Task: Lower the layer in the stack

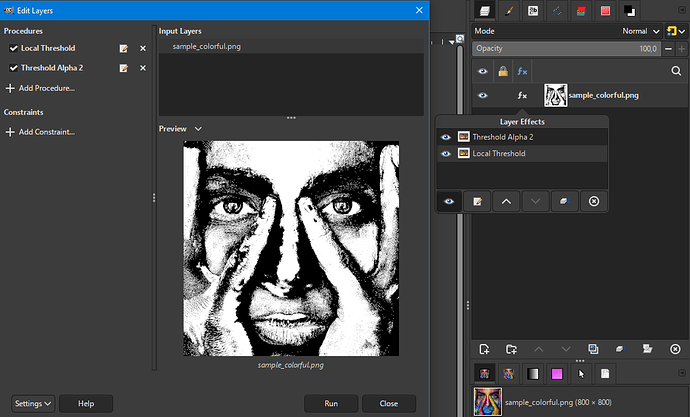Action: (566, 349)
